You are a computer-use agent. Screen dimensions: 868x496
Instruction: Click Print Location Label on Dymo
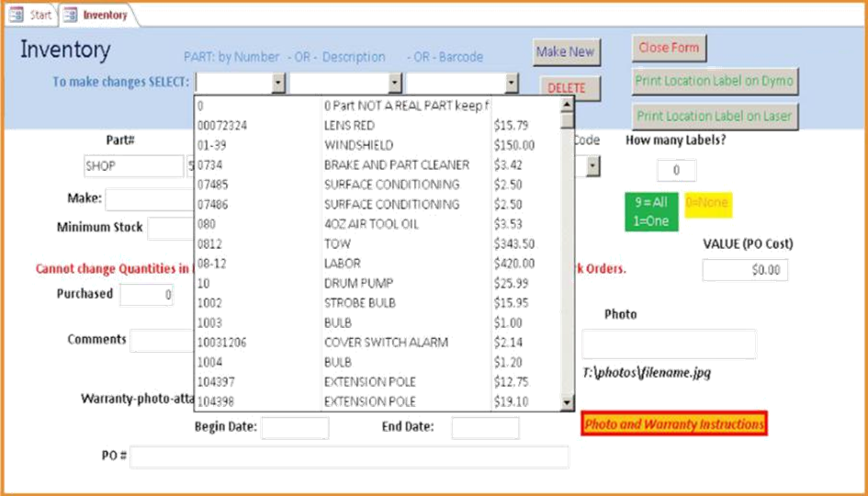[x=715, y=82]
